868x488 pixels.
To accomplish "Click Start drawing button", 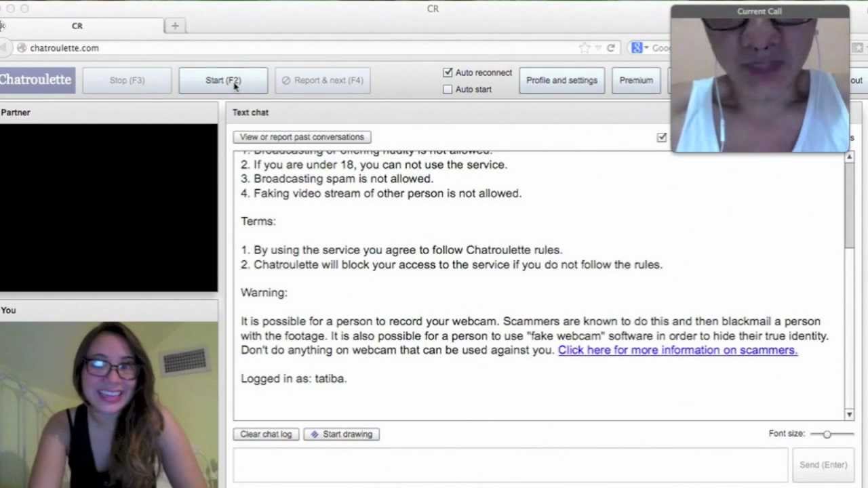I will click(342, 434).
